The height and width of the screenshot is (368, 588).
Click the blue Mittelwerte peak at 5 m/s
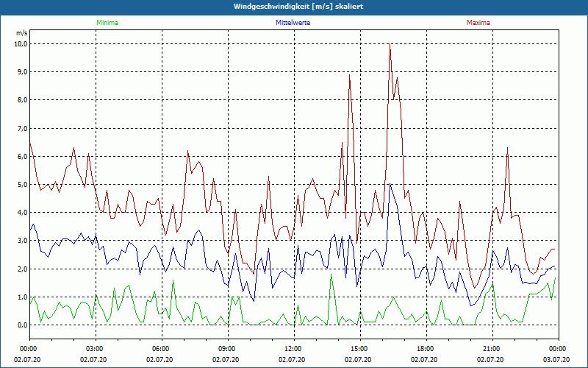[390, 185]
